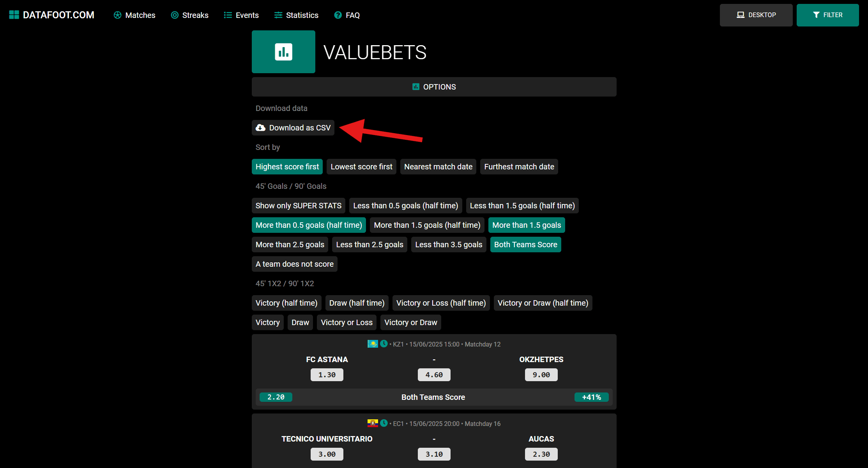Click the Ecuador flag icon
868x468 pixels.
pyautogui.click(x=373, y=423)
